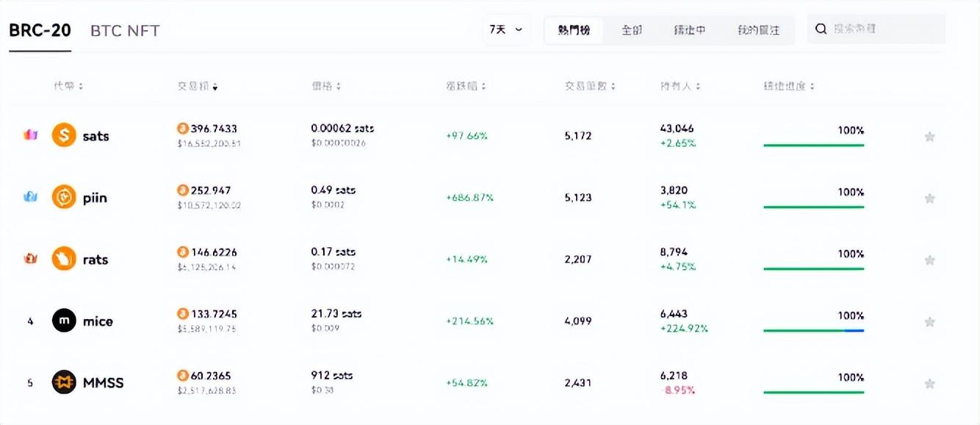This screenshot has height=425, width=980.
Task: Click the third-place rank badge beside rats
Action: [30, 259]
